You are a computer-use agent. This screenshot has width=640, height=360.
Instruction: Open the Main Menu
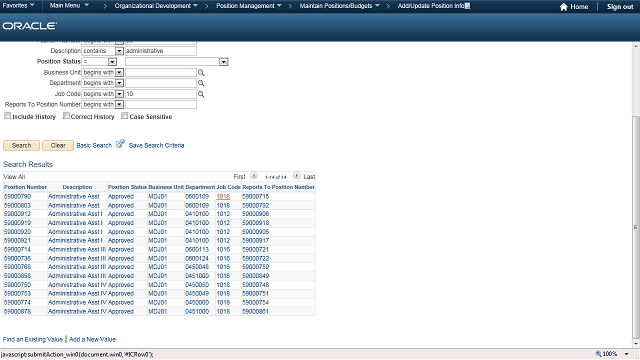[69, 6]
